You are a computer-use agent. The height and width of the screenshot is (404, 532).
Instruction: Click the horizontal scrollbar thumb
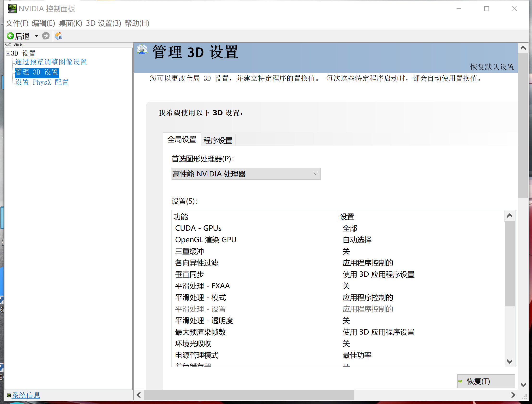[249, 395]
